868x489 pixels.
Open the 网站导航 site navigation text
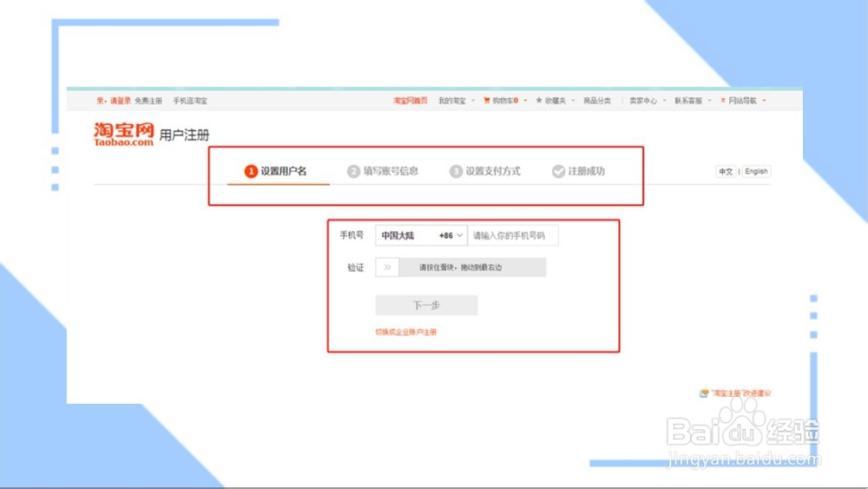[x=742, y=101]
